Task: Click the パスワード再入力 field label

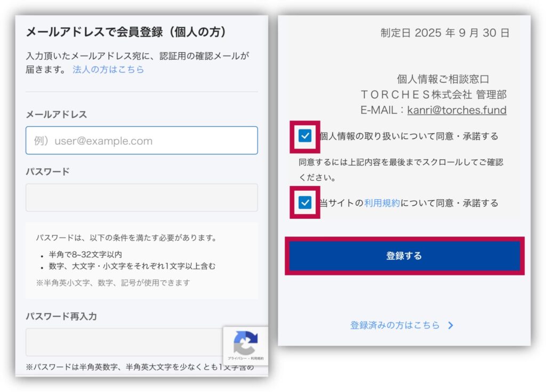Action: 61,316
